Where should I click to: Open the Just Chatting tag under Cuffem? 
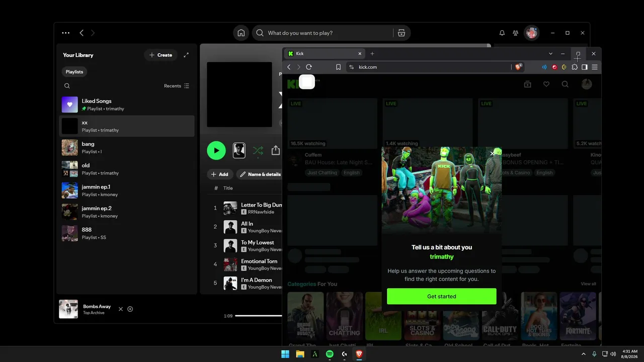tap(322, 172)
